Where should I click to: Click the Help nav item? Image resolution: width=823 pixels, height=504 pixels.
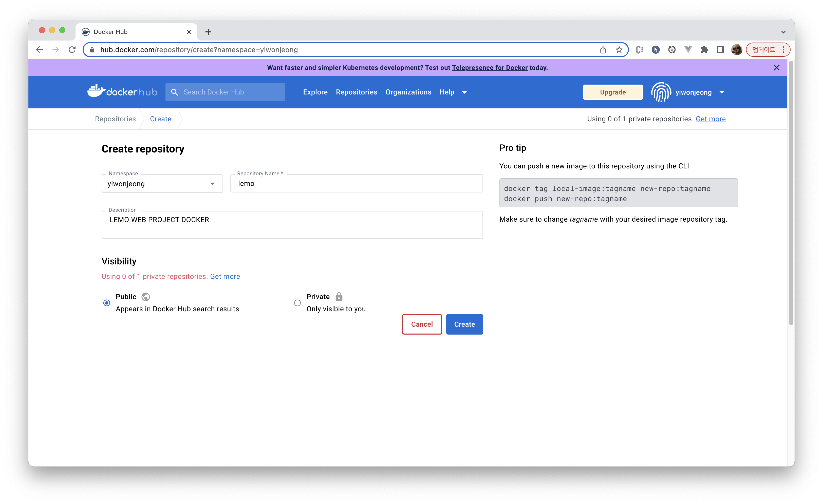click(446, 92)
